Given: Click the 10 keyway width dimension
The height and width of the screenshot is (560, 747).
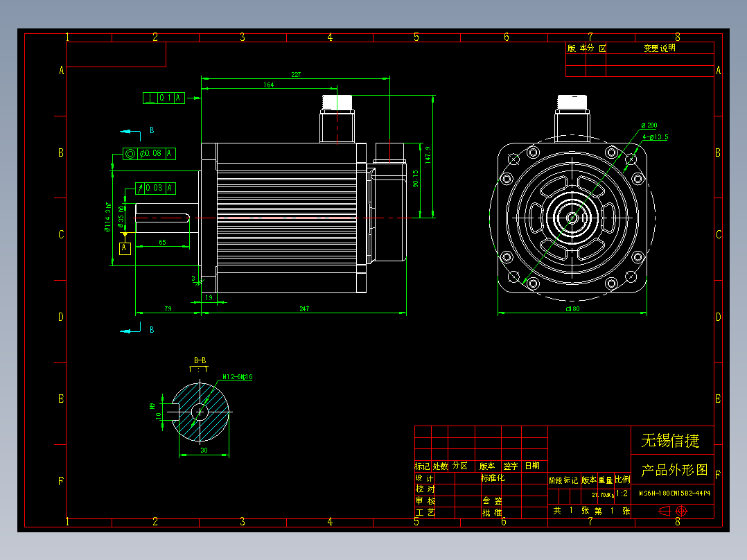Looking at the screenshot, I should click(159, 415).
